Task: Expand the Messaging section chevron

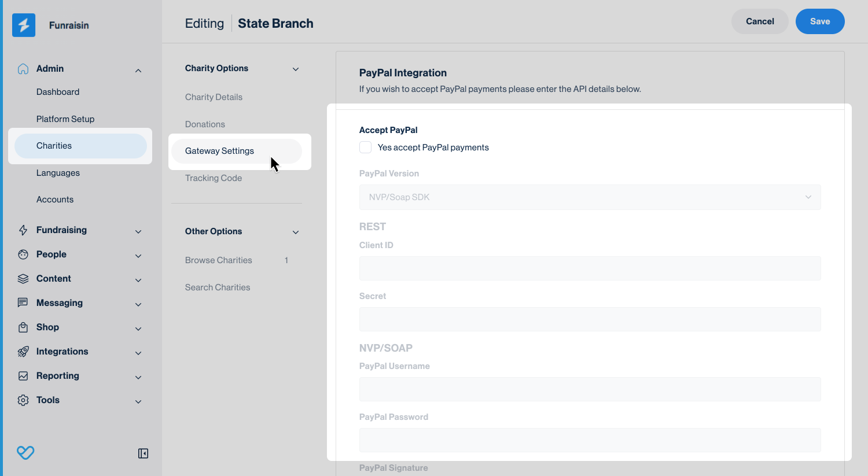Action: coord(138,304)
